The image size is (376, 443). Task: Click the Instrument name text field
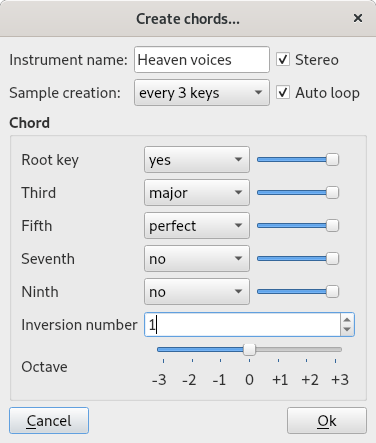202,60
